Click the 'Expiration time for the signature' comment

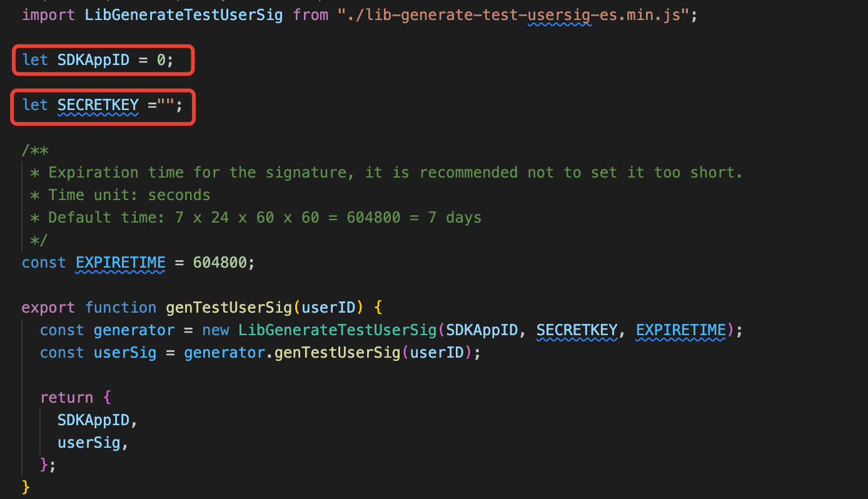[x=395, y=173]
